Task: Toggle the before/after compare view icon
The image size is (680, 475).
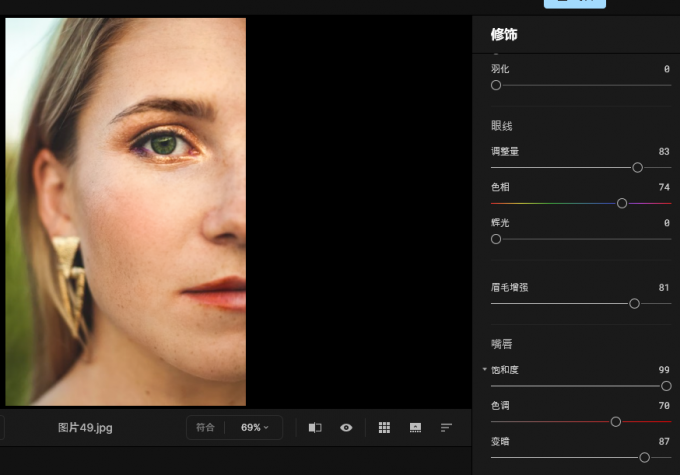Action: coord(315,427)
